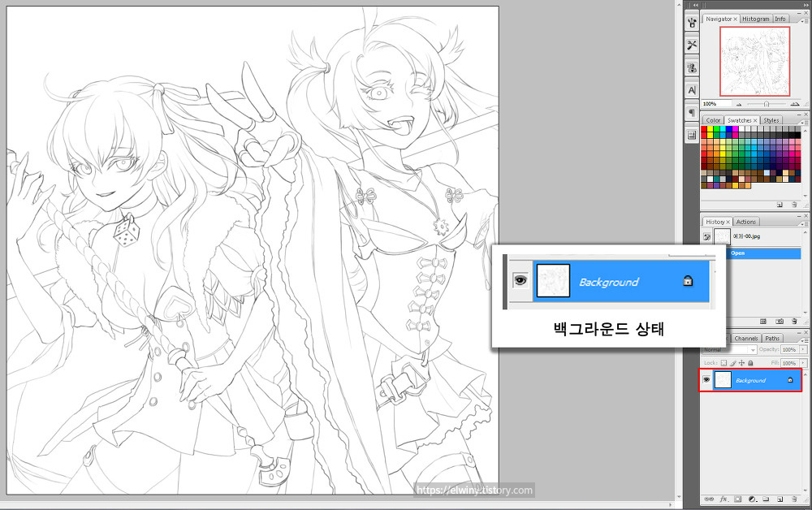Viewport: 812px width, 510px height.
Task: Open the Layer Comps dock icon
Action: point(692,135)
